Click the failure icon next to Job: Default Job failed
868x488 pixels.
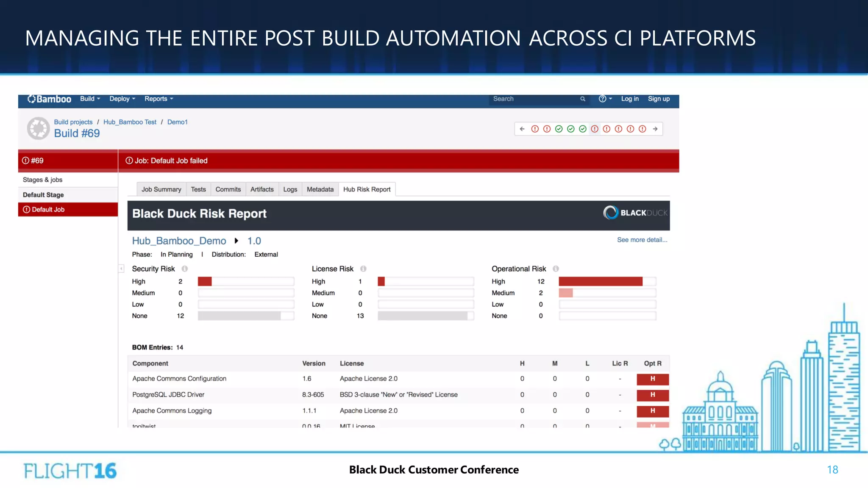click(129, 161)
